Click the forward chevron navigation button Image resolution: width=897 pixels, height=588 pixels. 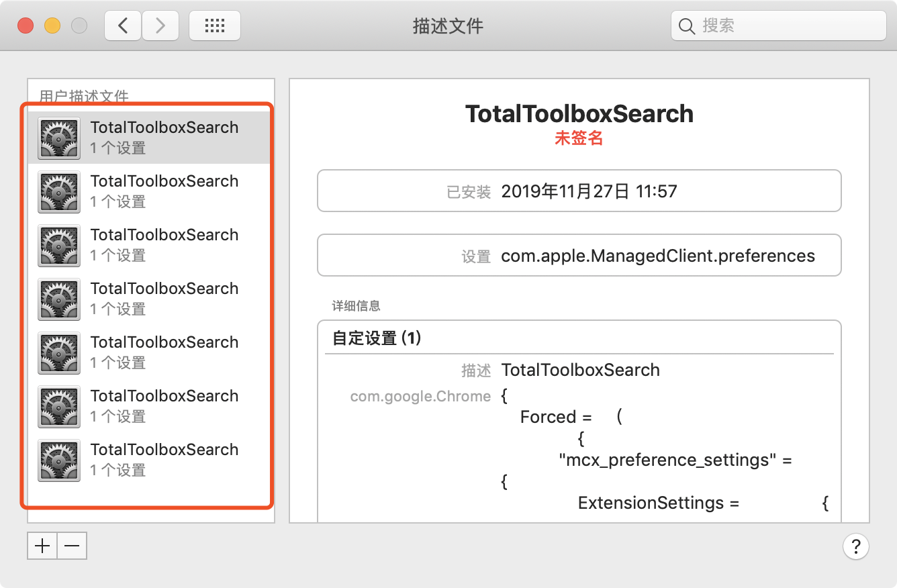click(160, 26)
